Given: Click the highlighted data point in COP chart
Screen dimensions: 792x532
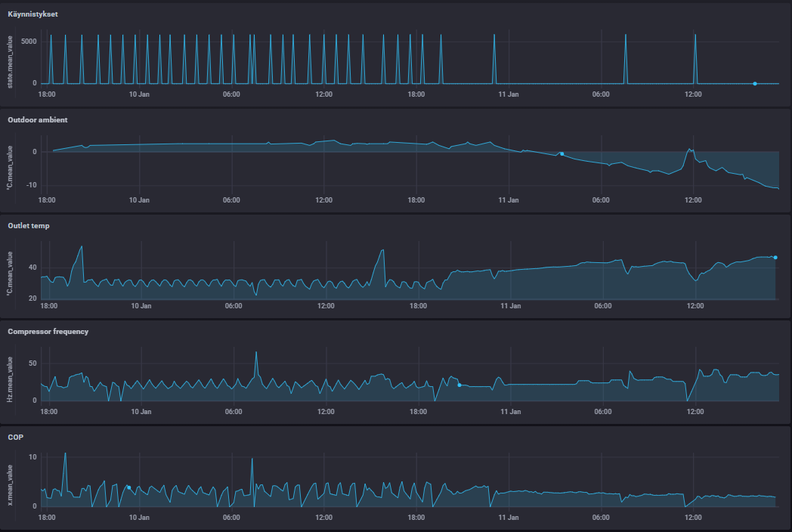Looking at the screenshot, I should point(129,488).
